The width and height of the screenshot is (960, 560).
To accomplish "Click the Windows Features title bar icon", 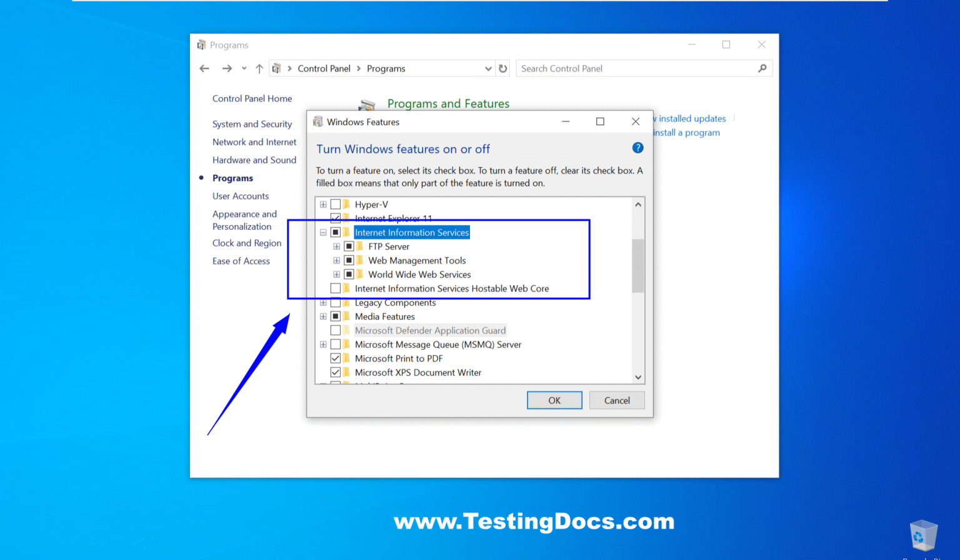I will point(317,121).
